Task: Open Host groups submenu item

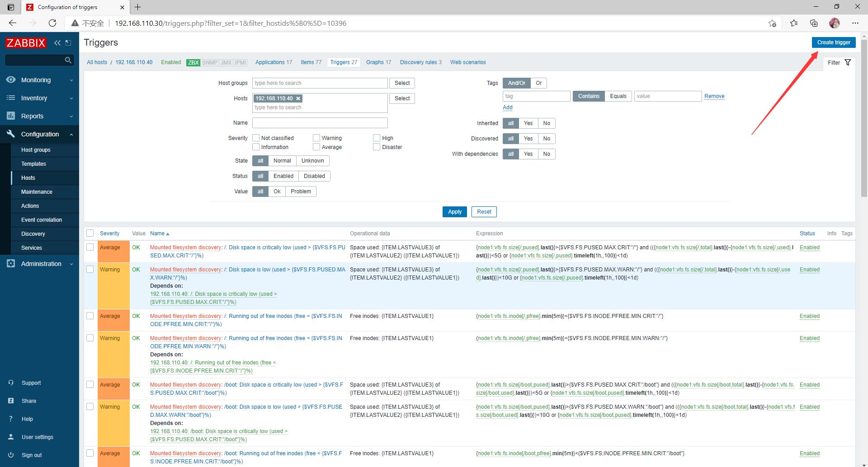Action: 36,150
